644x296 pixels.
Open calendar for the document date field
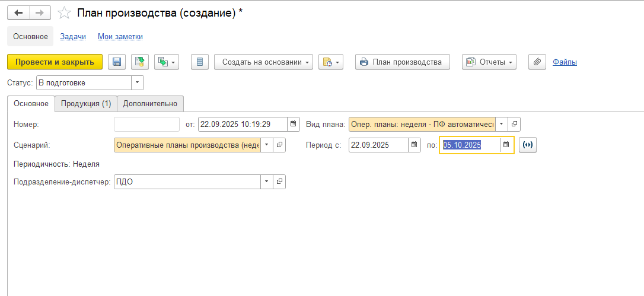[294, 125]
